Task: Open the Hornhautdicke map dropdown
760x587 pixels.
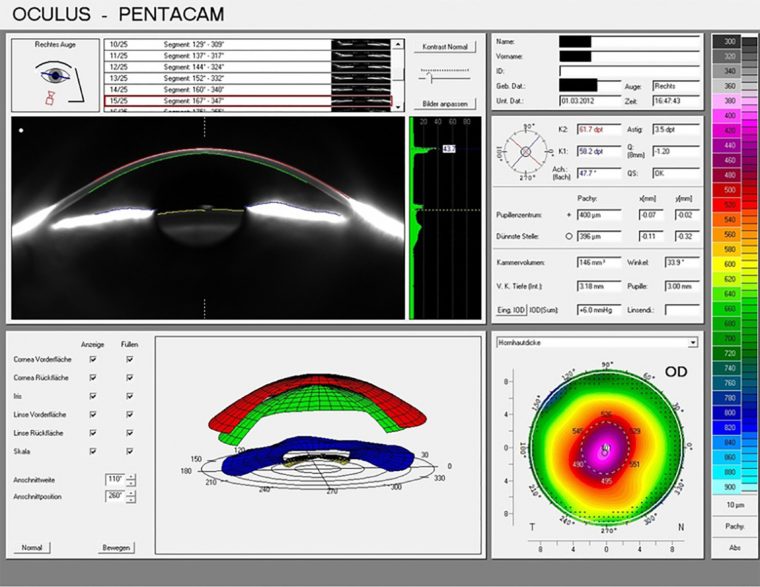Action: [693, 343]
